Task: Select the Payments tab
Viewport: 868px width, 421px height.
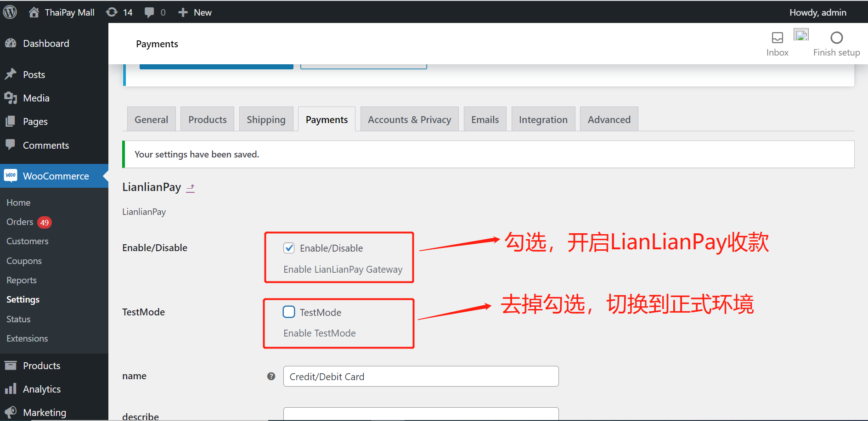Action: pos(327,119)
